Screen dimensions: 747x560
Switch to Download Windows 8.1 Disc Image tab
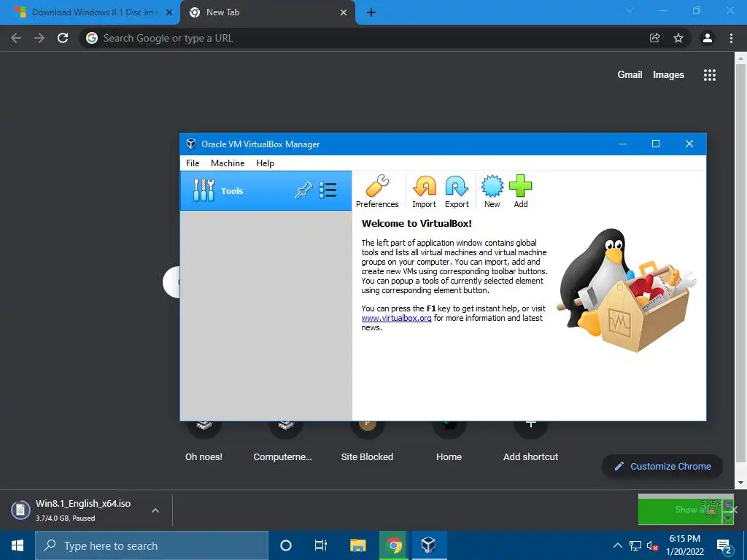coord(90,12)
